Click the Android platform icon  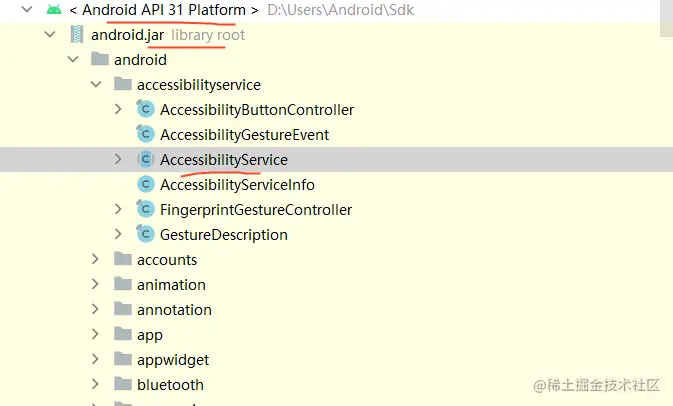point(54,10)
